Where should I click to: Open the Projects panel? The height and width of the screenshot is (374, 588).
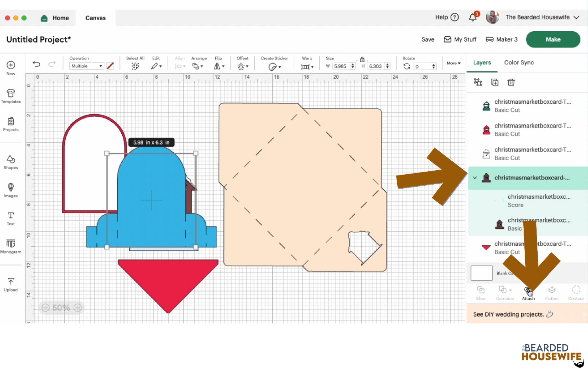(11, 124)
